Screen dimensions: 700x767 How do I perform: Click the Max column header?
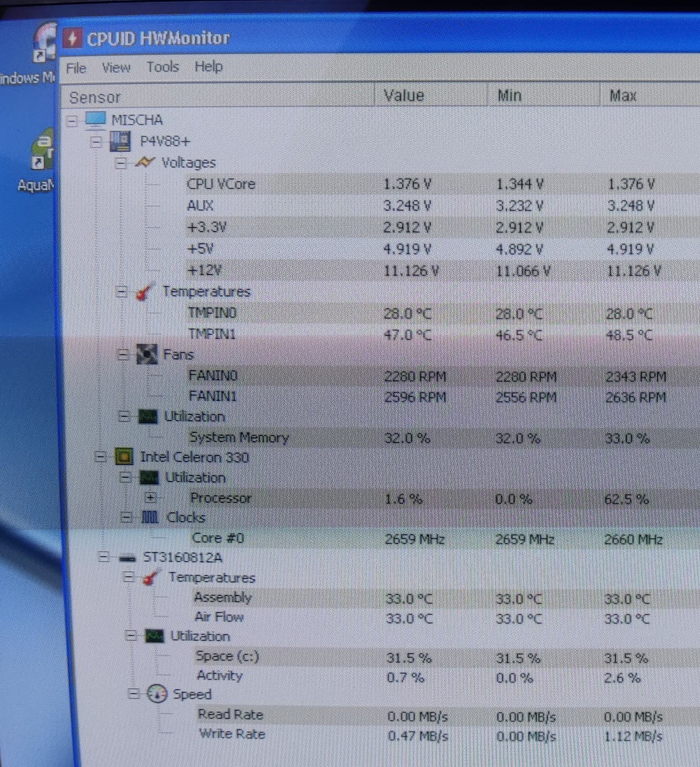[649, 95]
